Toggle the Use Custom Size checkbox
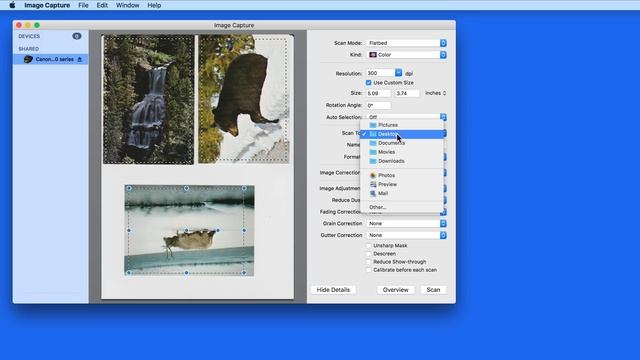Image resolution: width=640 pixels, height=360 pixels. point(369,82)
